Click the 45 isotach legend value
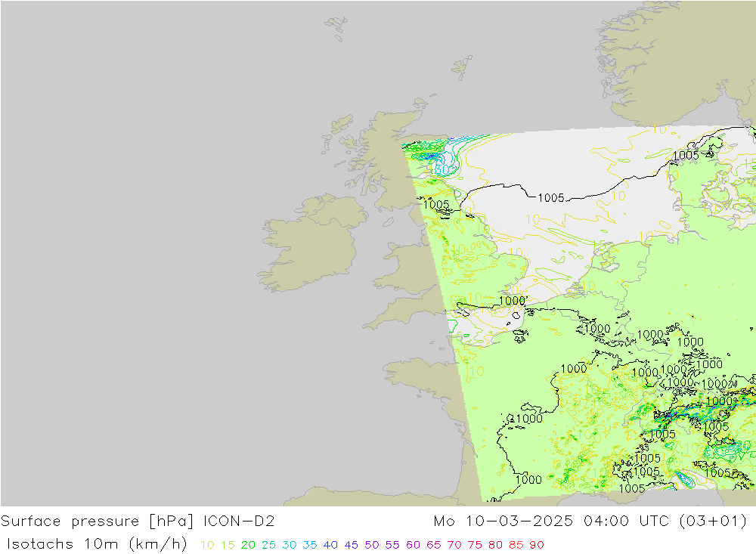This screenshot has height=554, width=756. (x=352, y=545)
